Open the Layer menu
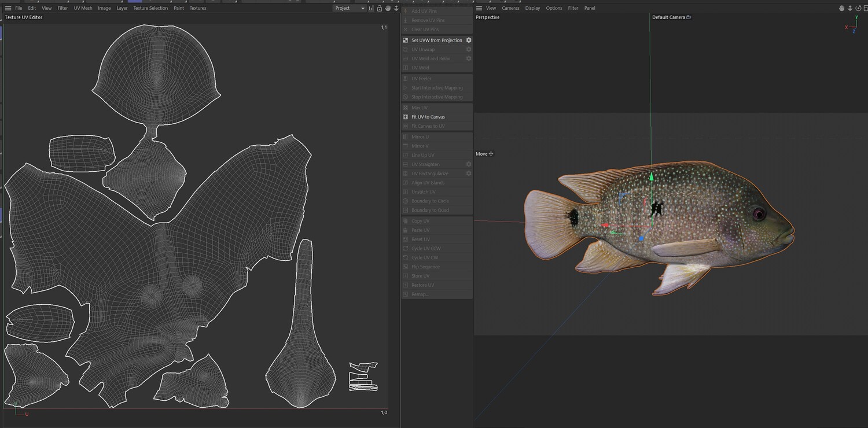Viewport: 868px width, 428px height. click(x=122, y=8)
